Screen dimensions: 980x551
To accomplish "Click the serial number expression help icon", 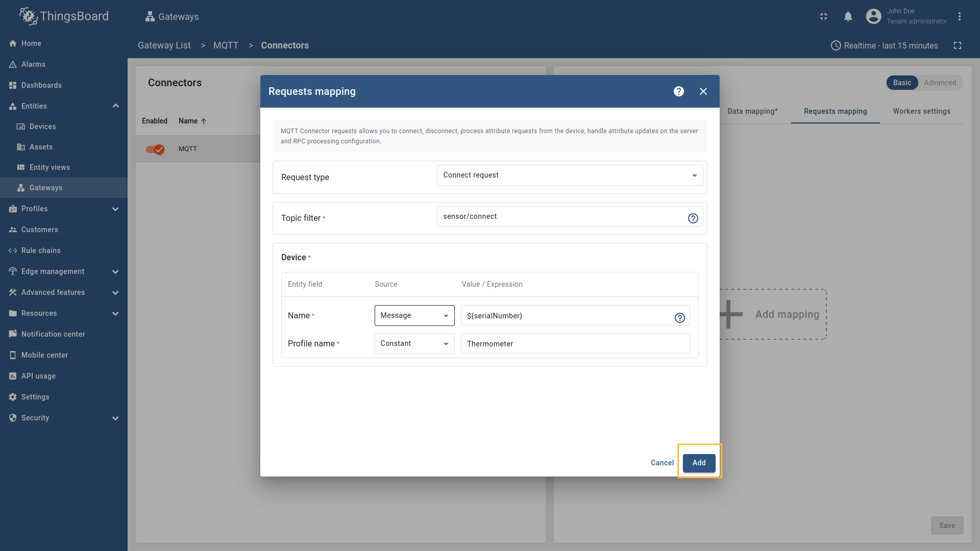I will 679,318.
